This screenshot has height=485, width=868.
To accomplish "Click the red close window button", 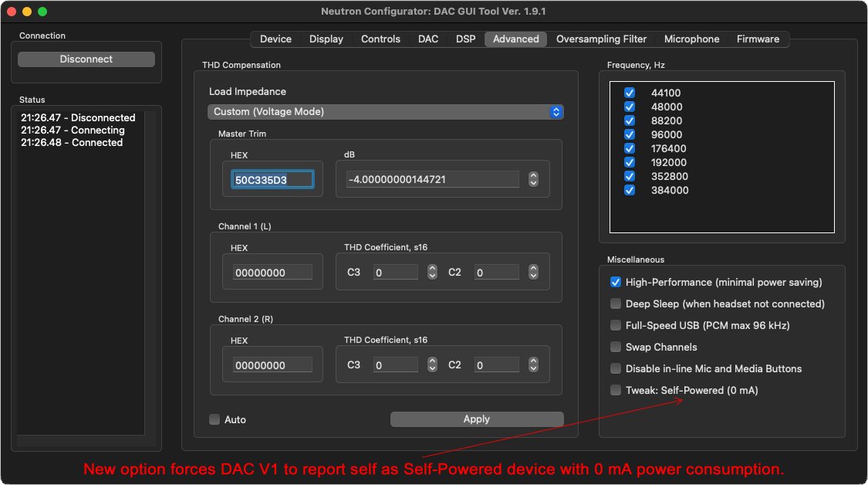I will pos(12,12).
